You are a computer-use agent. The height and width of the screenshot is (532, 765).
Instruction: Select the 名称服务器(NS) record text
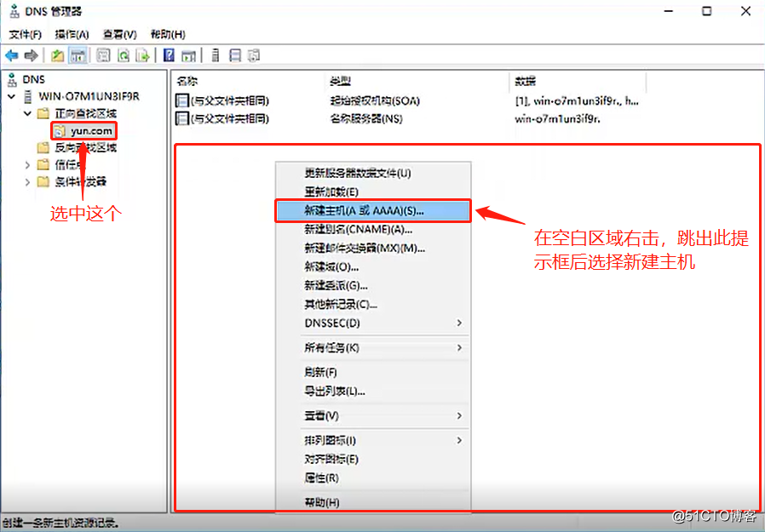pyautogui.click(x=366, y=118)
